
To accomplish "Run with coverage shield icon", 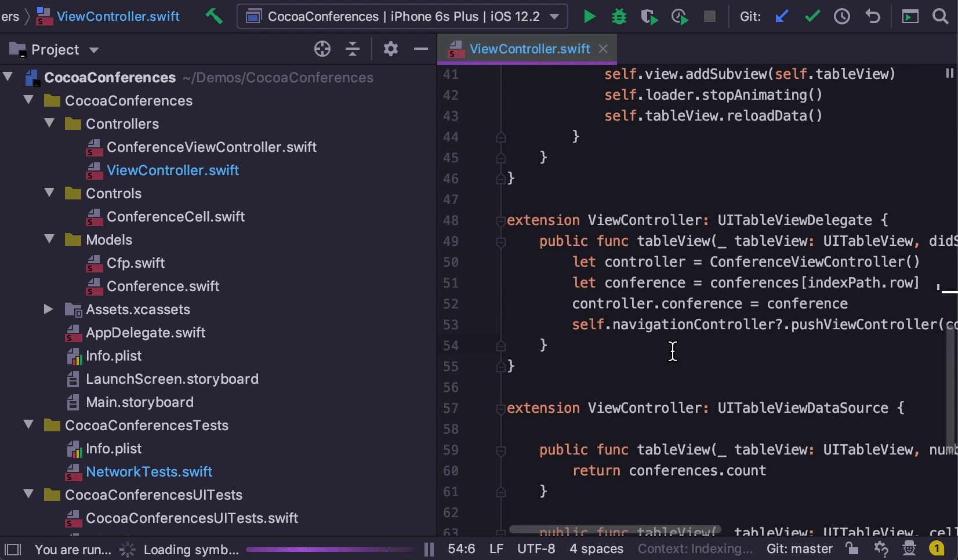I will click(649, 16).
